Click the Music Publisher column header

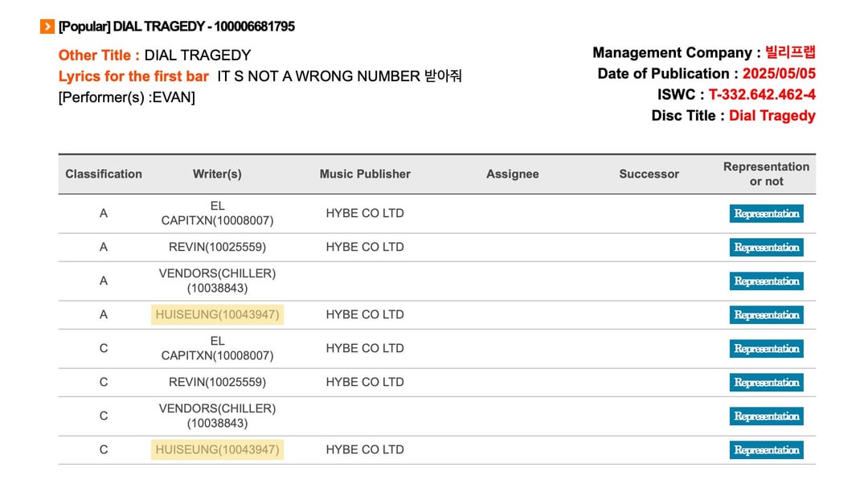[365, 174]
